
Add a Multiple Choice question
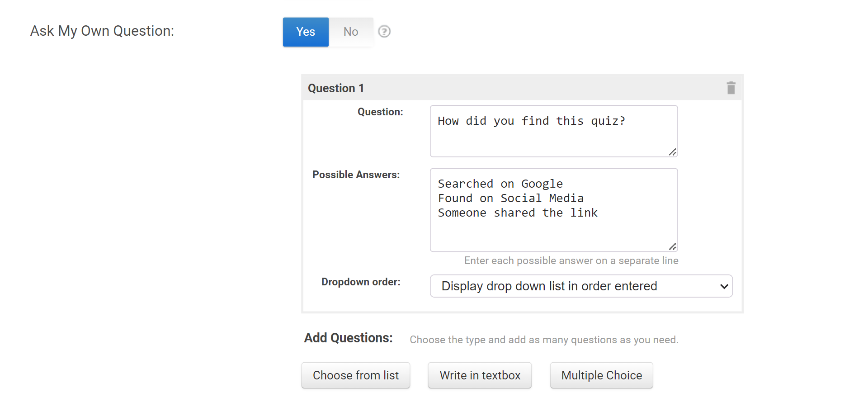(x=601, y=375)
